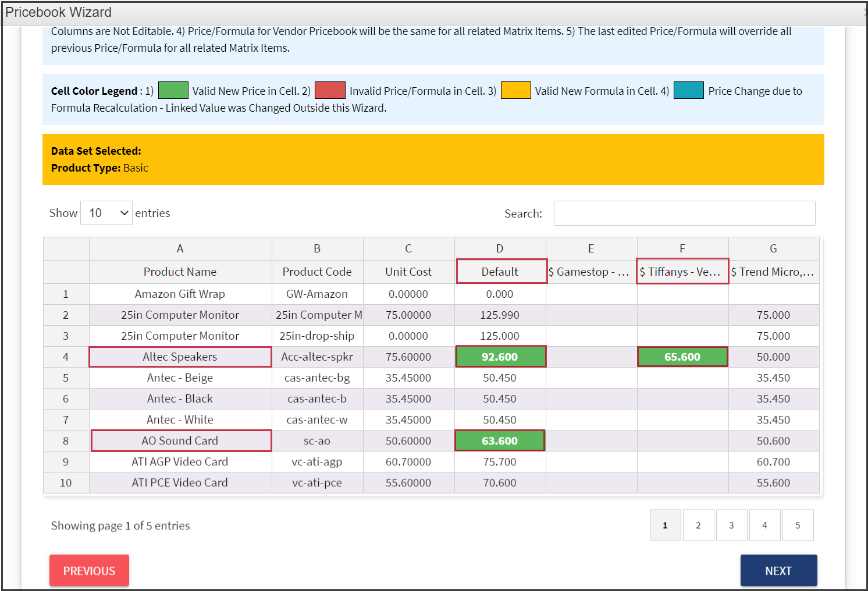The width and height of the screenshot is (868, 591).
Task: Select the green 65.600 Tiffanys cell
Action: [682, 357]
